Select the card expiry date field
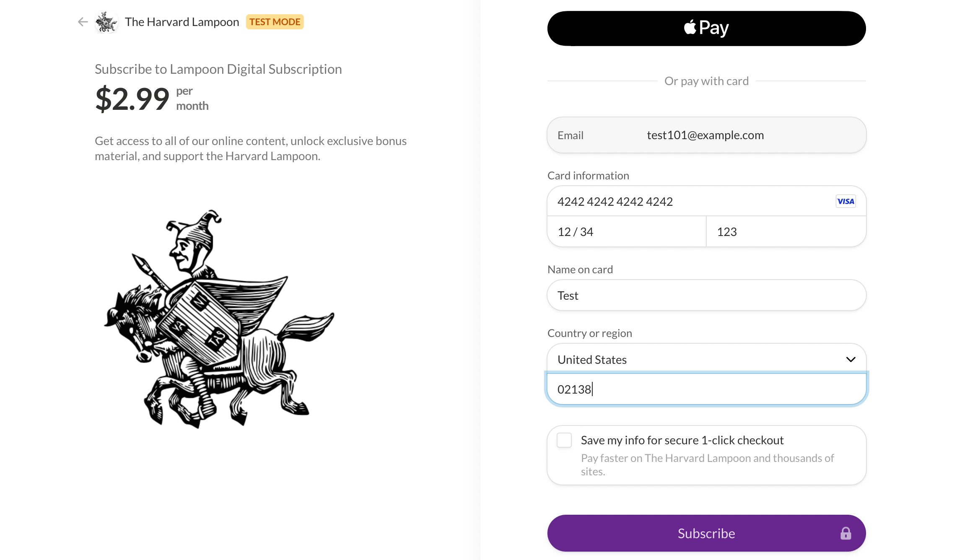 [626, 232]
